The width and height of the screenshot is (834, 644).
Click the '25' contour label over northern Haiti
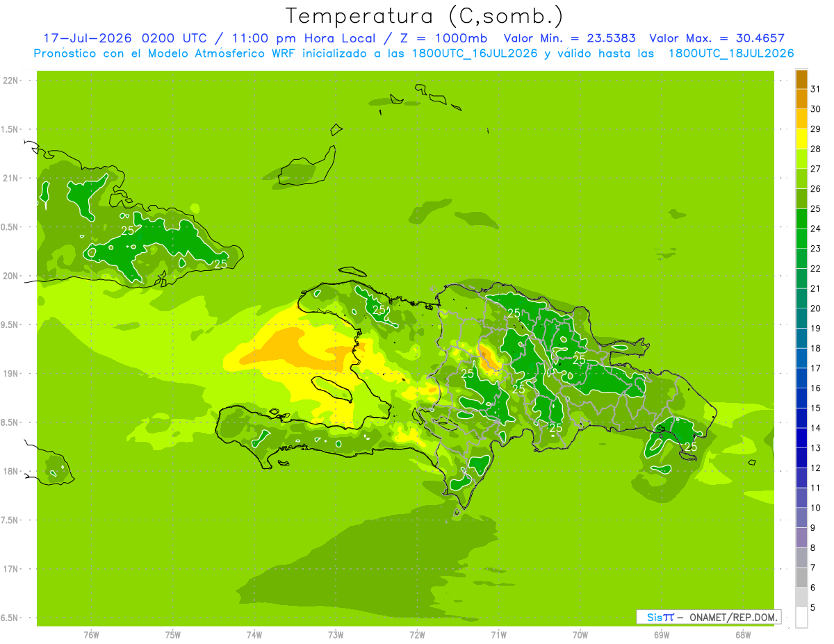[379, 310]
